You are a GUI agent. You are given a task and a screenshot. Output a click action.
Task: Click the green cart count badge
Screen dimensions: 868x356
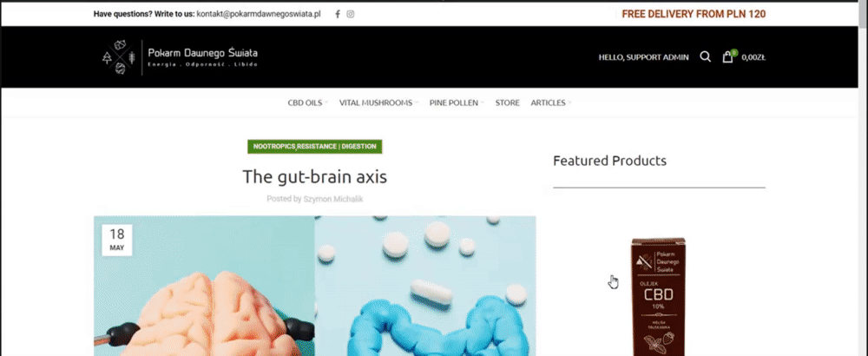734,53
